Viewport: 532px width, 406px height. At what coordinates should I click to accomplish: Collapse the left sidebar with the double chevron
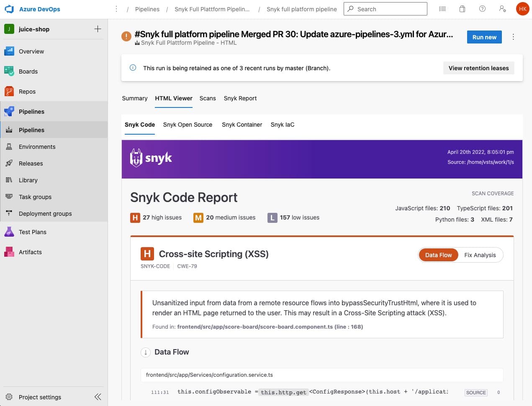98,397
